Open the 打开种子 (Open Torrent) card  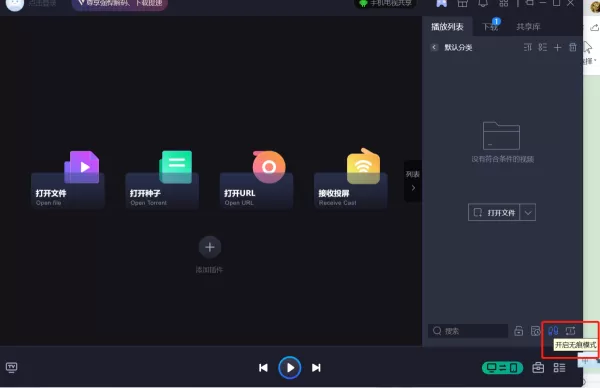162,180
